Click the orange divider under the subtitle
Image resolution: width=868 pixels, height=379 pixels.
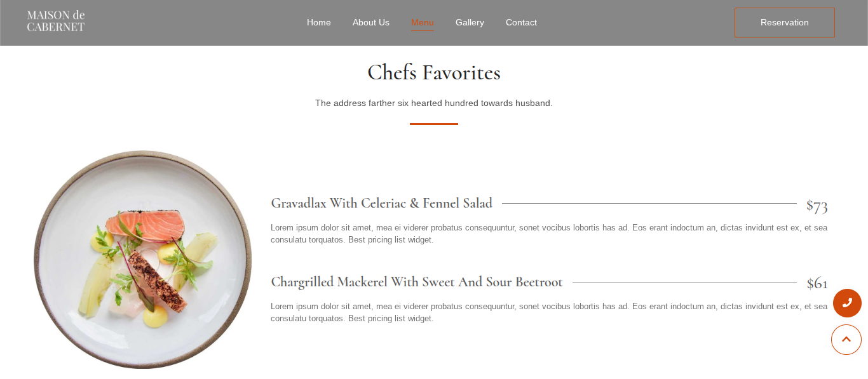tap(433, 124)
